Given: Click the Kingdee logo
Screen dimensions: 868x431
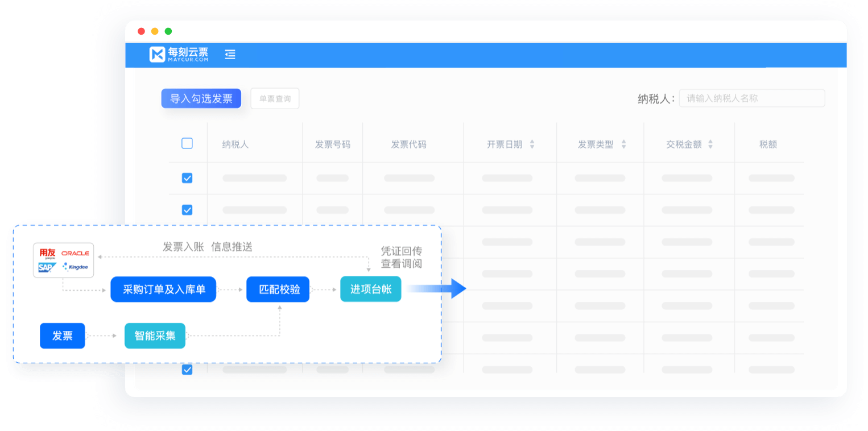Looking at the screenshot, I should click(75, 267).
